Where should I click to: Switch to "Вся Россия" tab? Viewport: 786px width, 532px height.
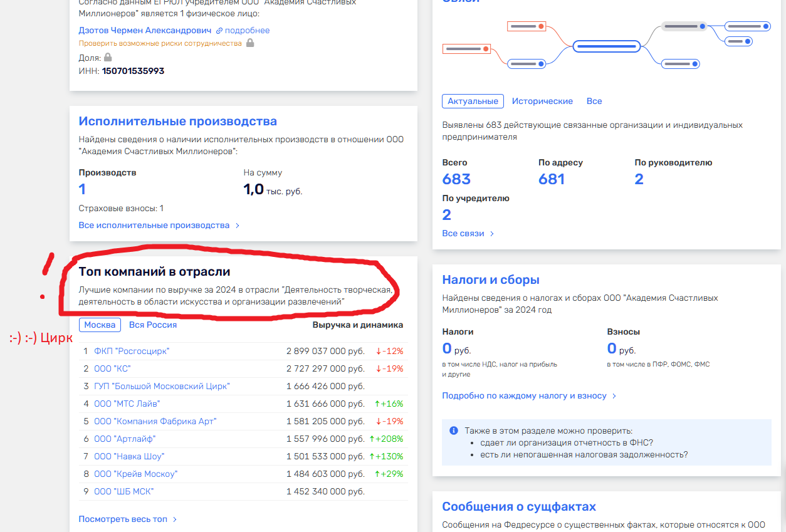pos(153,325)
